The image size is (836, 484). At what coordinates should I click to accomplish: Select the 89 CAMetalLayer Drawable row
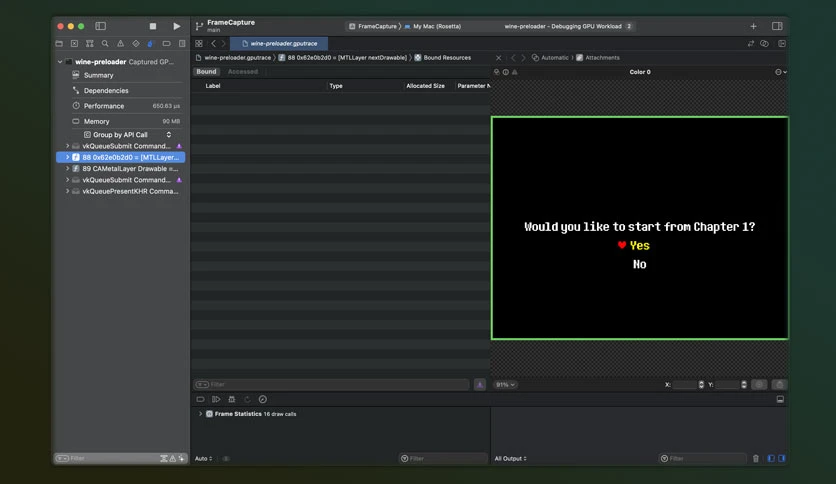click(x=120, y=168)
